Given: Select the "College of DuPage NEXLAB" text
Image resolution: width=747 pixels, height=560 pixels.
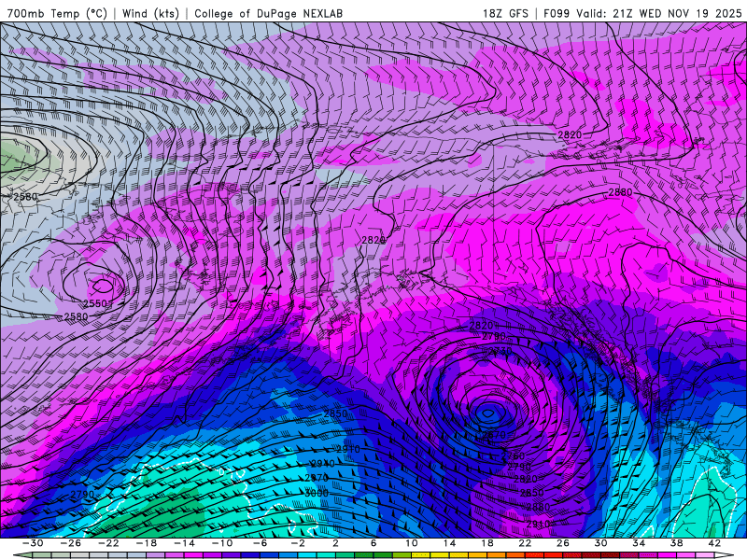Looking at the screenshot, I should point(268,13).
